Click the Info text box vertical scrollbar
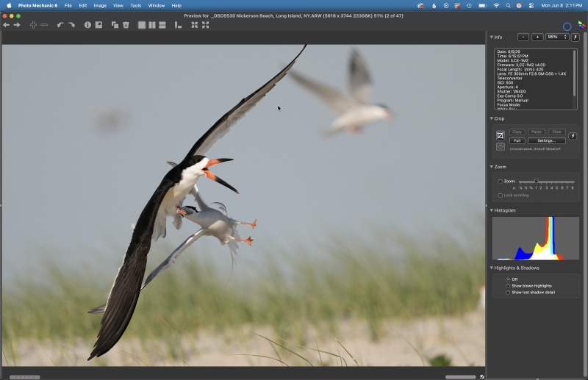The height and width of the screenshot is (380, 588). [x=574, y=74]
